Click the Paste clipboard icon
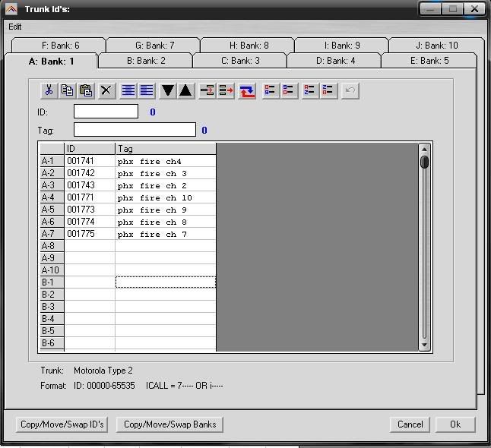 click(86, 90)
